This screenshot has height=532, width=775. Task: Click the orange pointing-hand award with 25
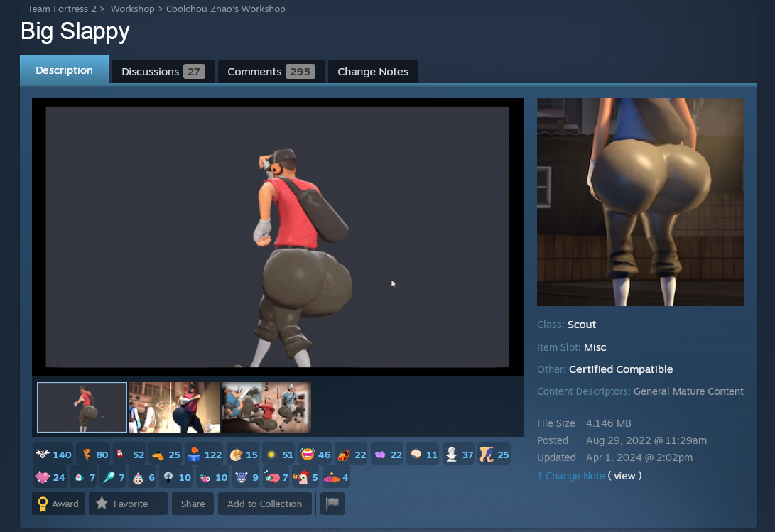(x=165, y=455)
